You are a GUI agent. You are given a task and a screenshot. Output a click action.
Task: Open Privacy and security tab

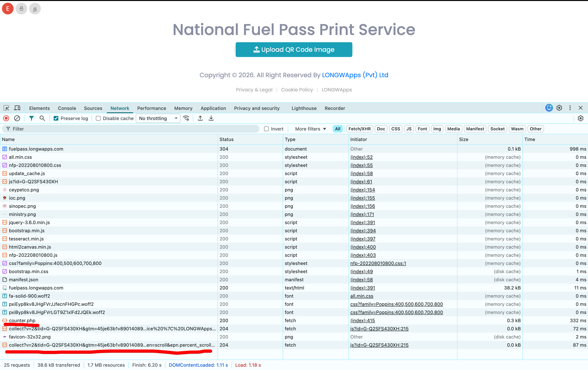[257, 108]
